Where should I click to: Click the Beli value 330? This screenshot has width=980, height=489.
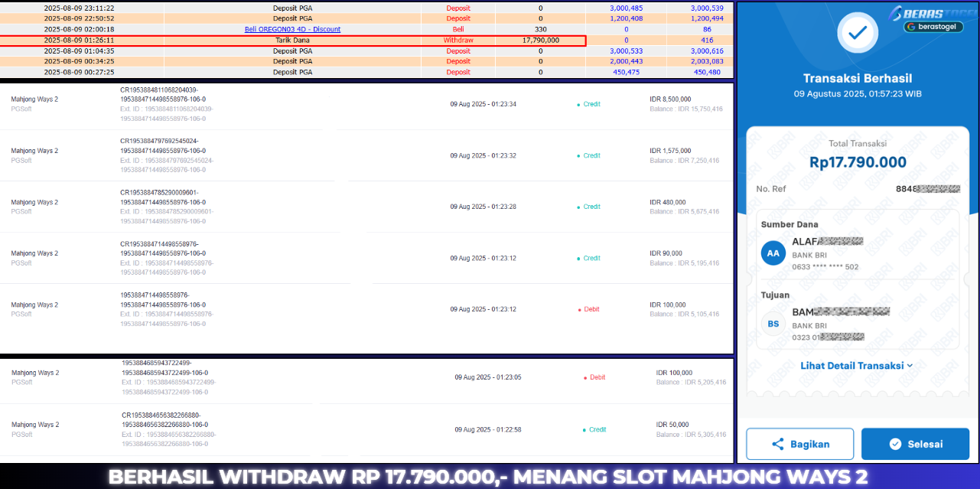[x=540, y=29]
